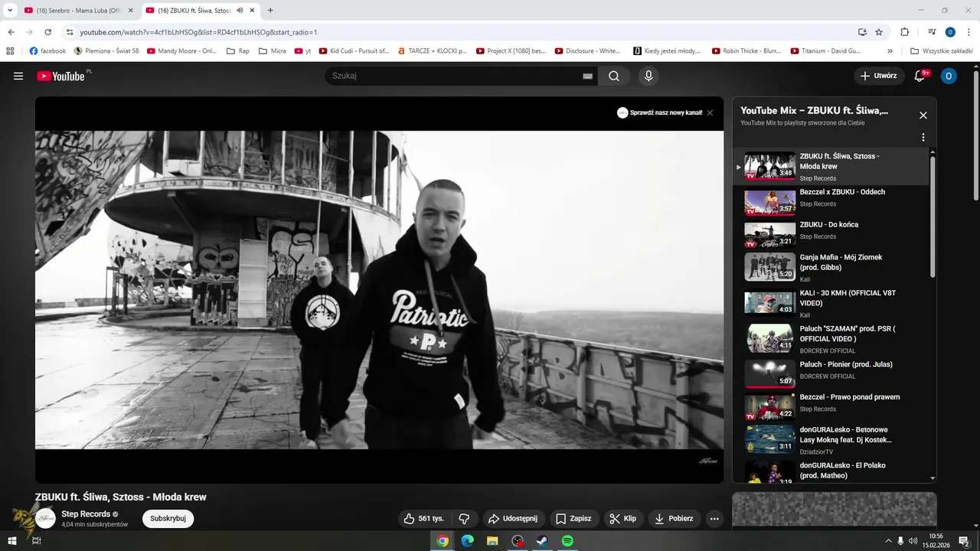
Task: Open the Step Records channel avatar
Action: [46, 518]
